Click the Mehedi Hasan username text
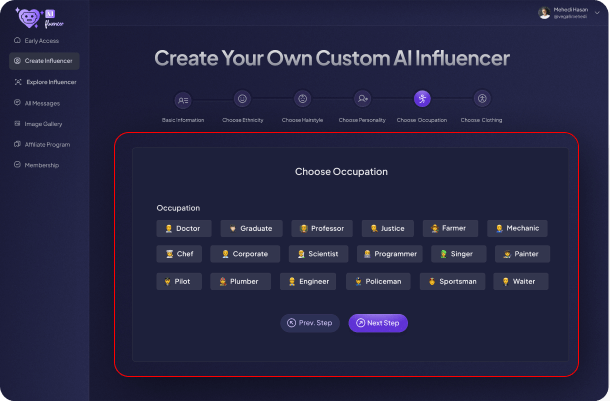The image size is (610, 401). coord(571,10)
